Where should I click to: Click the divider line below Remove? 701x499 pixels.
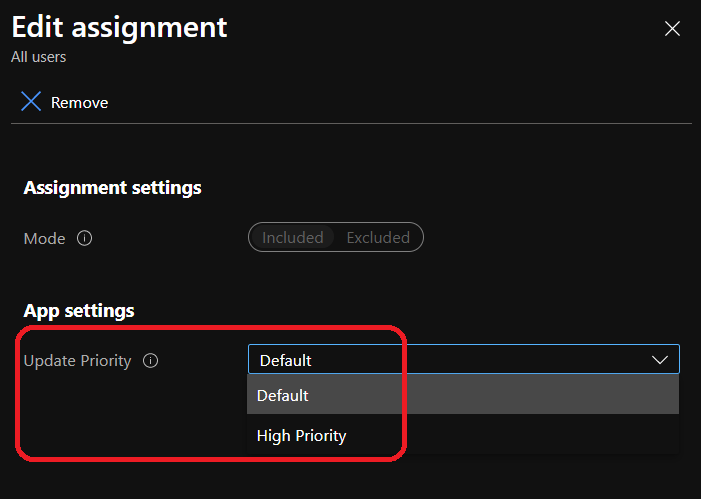(350, 124)
